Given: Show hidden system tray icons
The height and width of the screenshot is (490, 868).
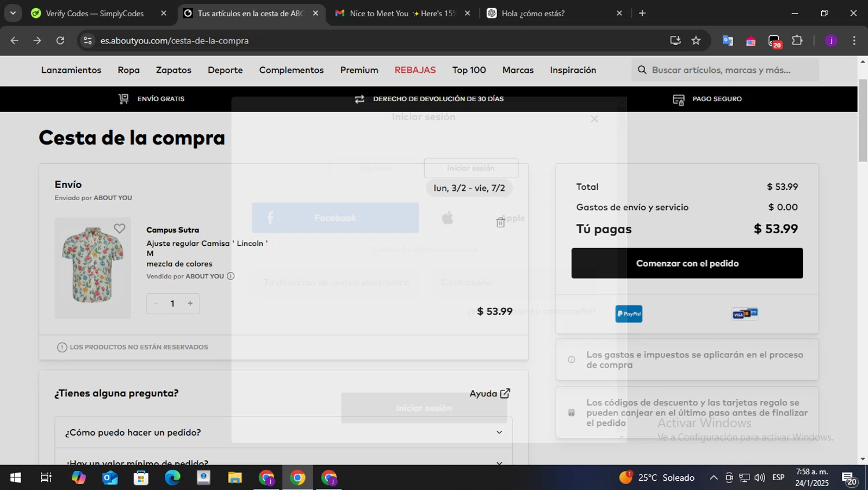Looking at the screenshot, I should (713, 478).
